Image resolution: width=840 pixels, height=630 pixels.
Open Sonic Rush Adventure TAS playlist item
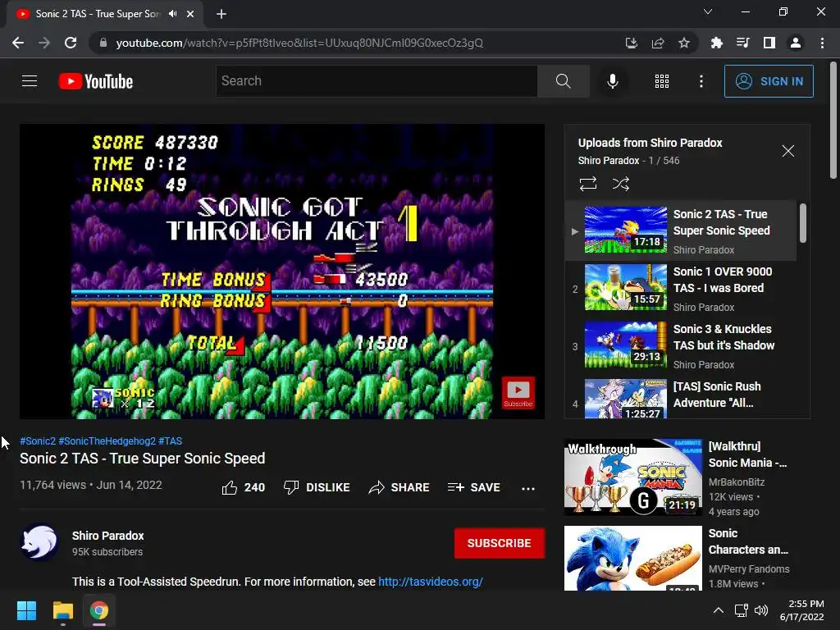680,398
